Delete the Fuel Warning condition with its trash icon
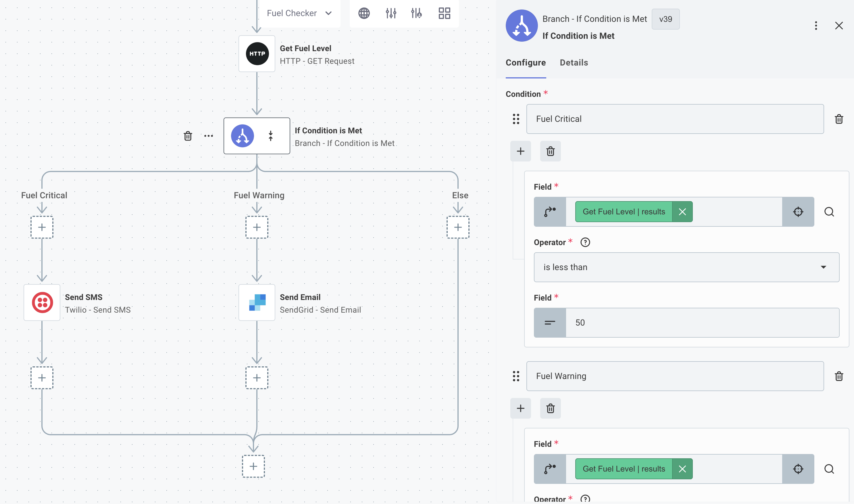Screen dimensions: 854x504 tap(839, 376)
